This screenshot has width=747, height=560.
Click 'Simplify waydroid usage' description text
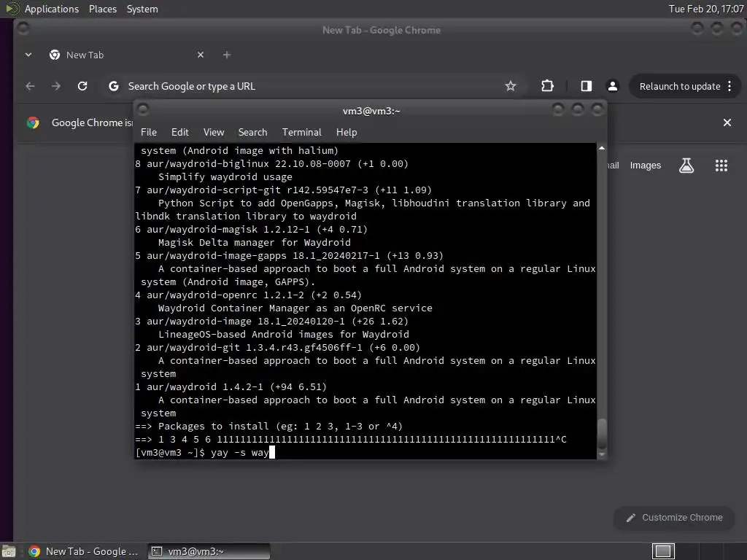pos(225,177)
